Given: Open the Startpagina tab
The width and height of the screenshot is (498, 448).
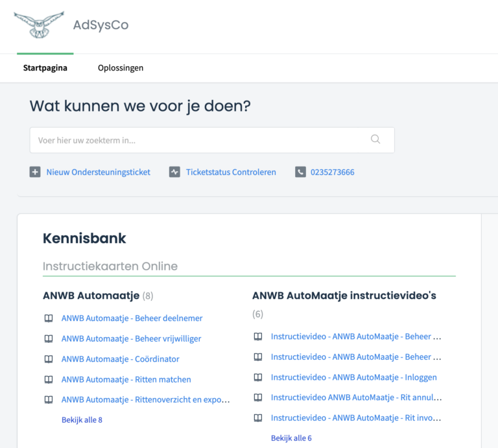Looking at the screenshot, I should point(45,68).
